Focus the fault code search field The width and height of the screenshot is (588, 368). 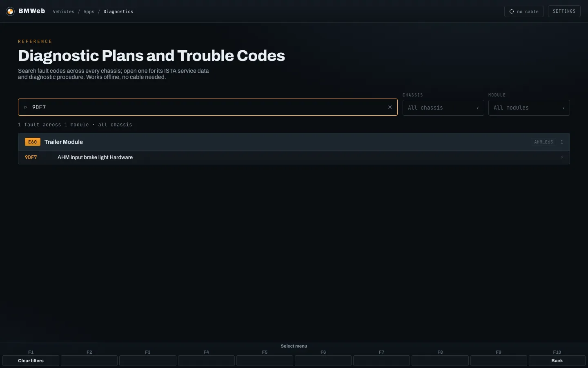coord(208,107)
